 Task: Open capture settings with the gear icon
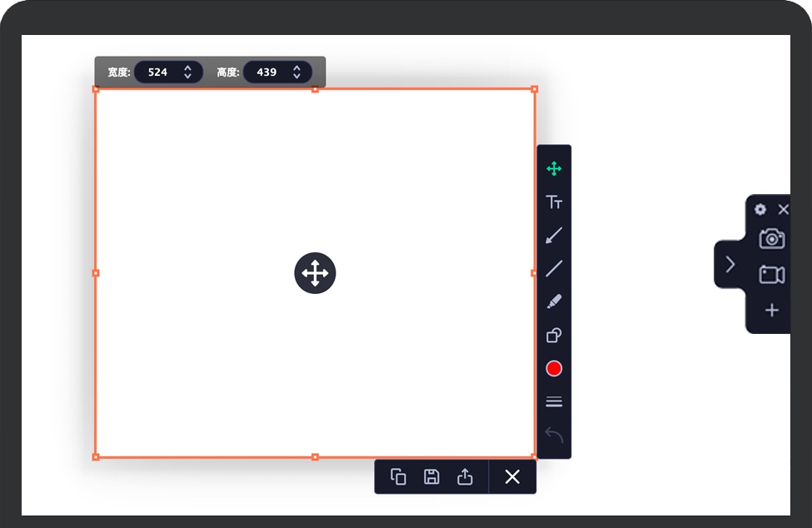pos(759,210)
